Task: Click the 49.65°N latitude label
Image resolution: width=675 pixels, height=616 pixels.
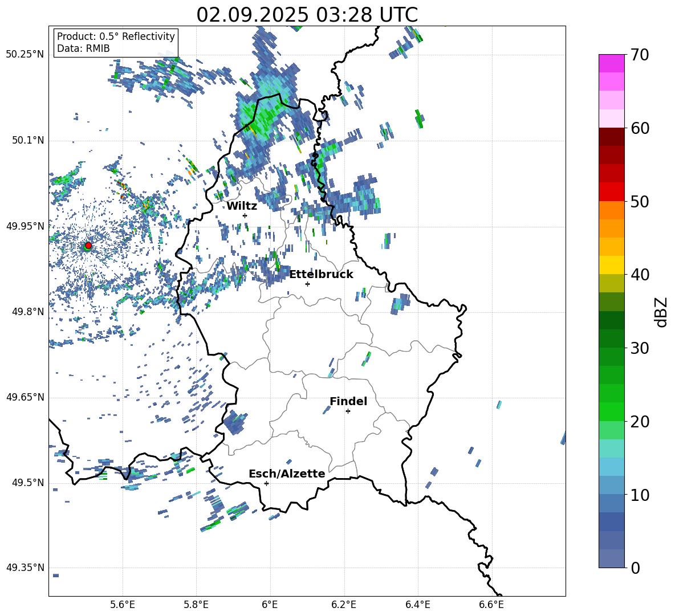Action: pyautogui.click(x=25, y=397)
